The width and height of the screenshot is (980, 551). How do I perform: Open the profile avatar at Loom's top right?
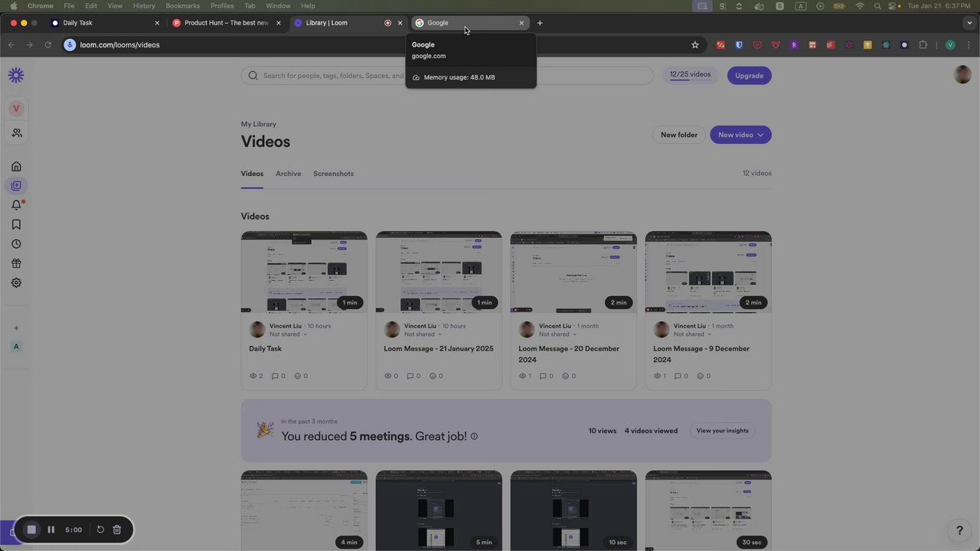[x=962, y=74]
